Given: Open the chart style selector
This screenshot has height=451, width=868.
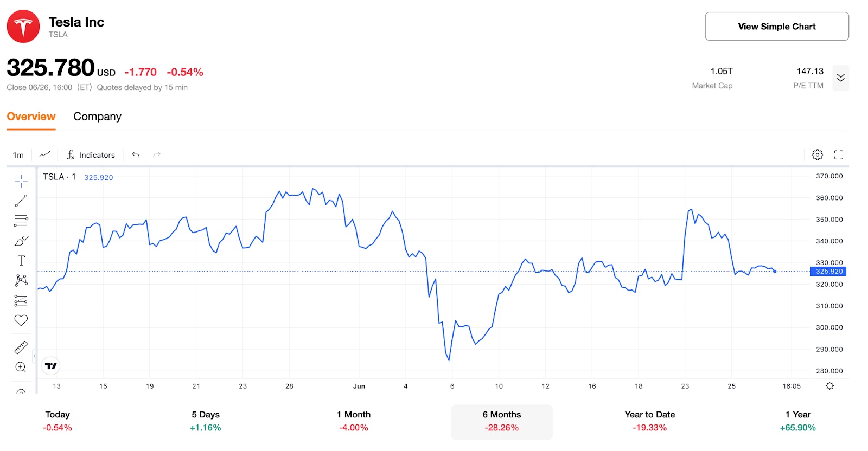Looking at the screenshot, I should (44, 154).
